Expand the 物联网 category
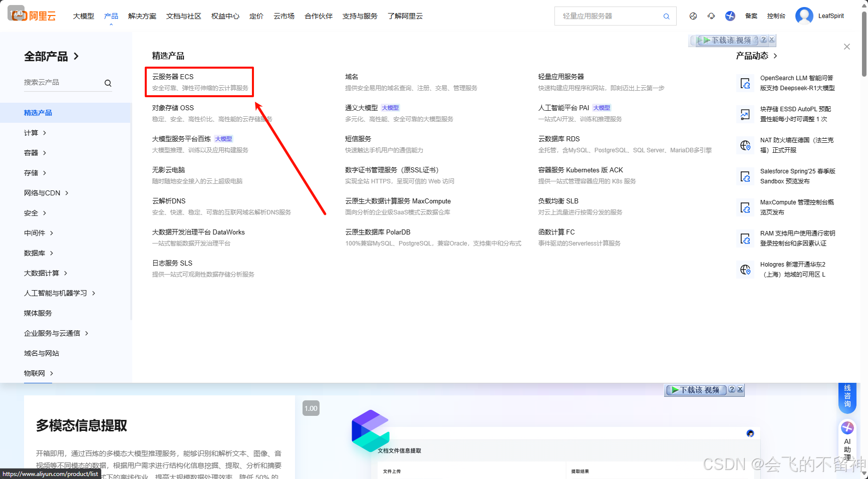This screenshot has height=479, width=868. click(39, 373)
